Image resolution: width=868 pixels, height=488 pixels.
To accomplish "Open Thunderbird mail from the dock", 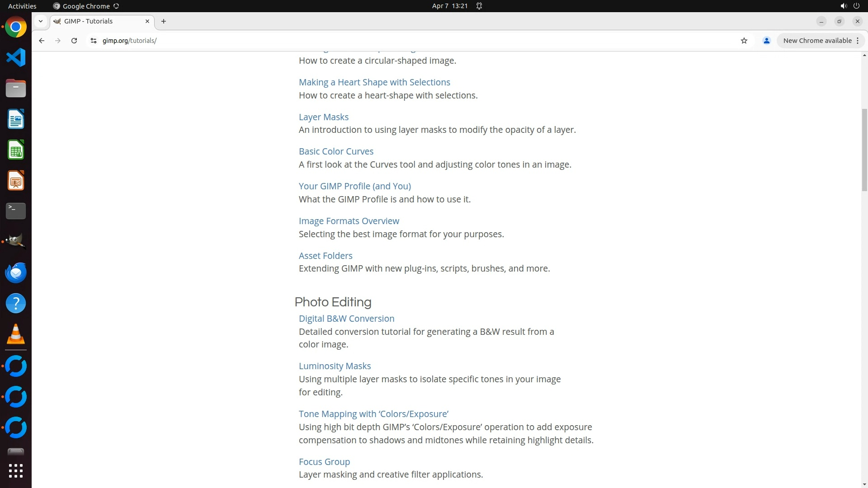I will 16,272.
